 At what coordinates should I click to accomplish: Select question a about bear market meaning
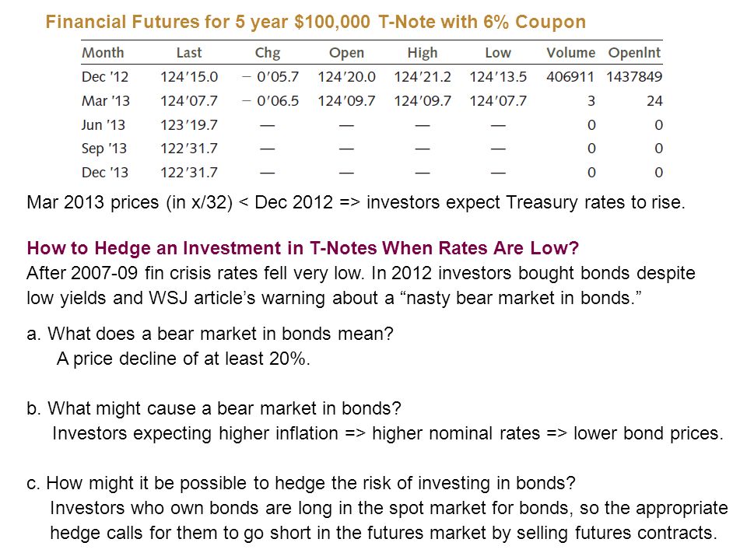[x=210, y=334]
